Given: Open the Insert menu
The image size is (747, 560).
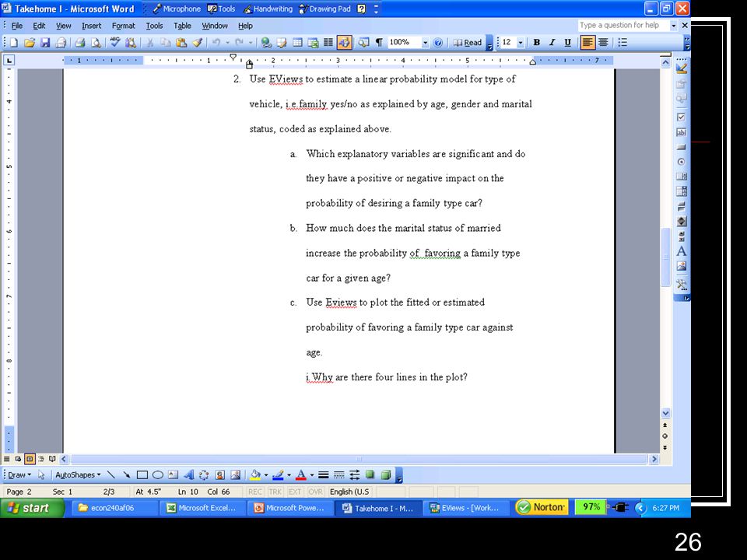Looking at the screenshot, I should [92, 26].
